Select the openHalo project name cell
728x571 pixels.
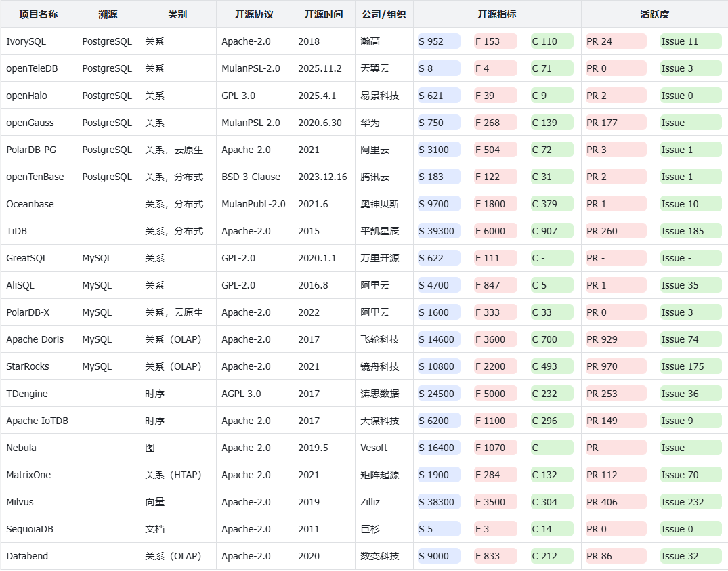39,96
